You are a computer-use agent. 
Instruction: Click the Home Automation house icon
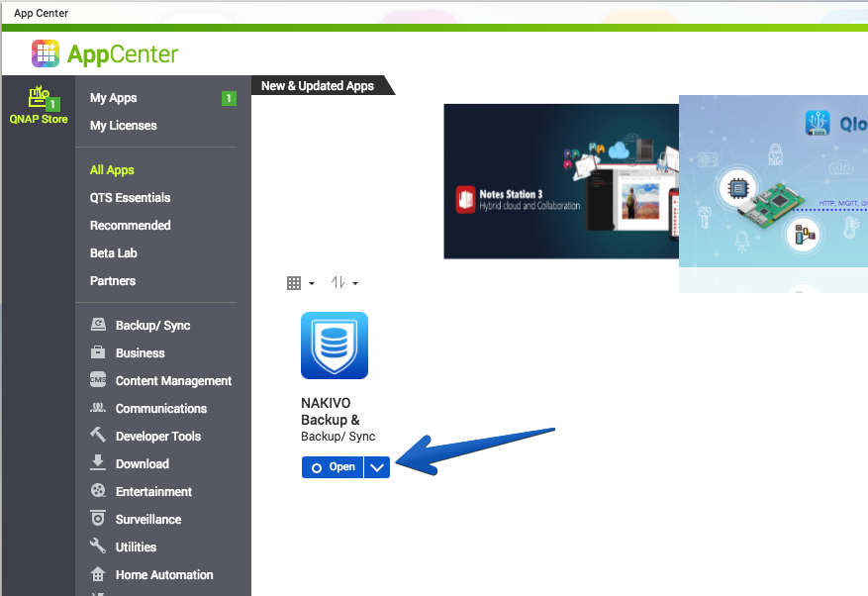point(98,574)
